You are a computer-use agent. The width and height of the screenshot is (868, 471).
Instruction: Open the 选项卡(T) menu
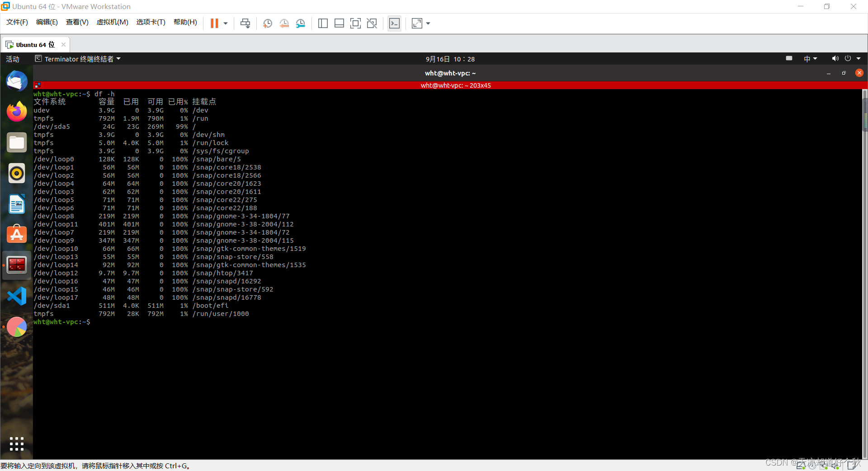(151, 22)
